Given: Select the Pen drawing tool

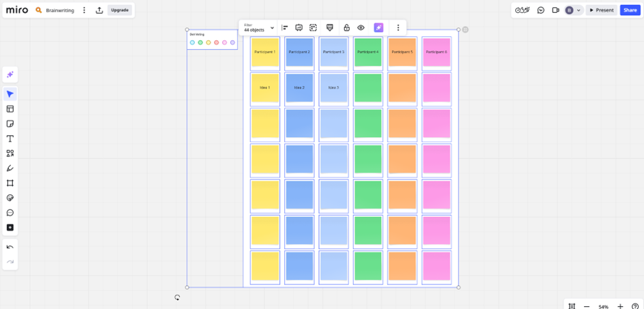Looking at the screenshot, I should tap(10, 168).
